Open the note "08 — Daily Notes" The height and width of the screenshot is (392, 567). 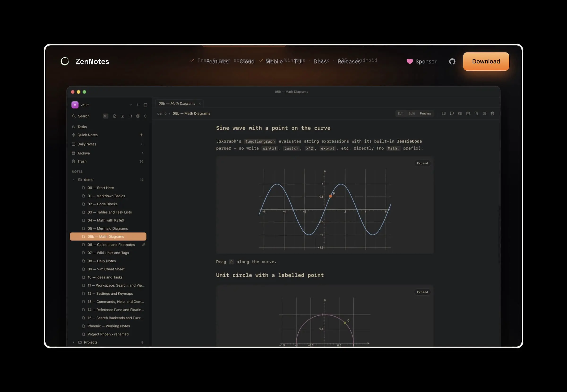(108, 261)
